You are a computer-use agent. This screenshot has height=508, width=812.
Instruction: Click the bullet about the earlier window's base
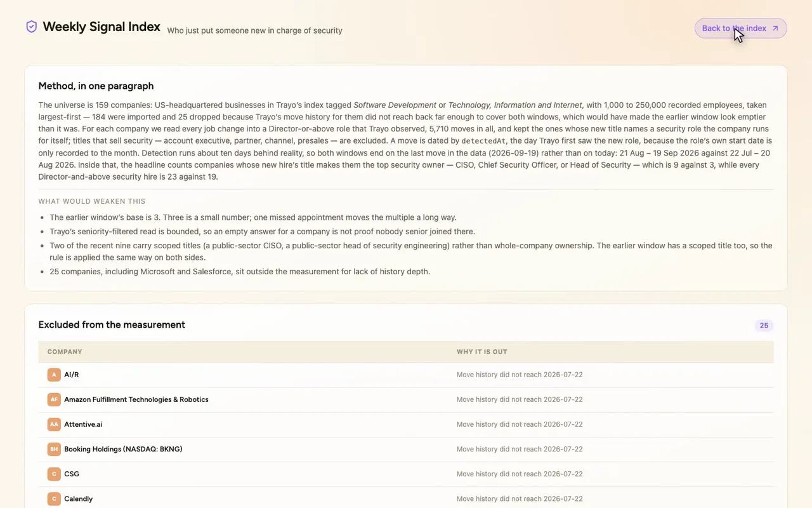[x=253, y=217]
